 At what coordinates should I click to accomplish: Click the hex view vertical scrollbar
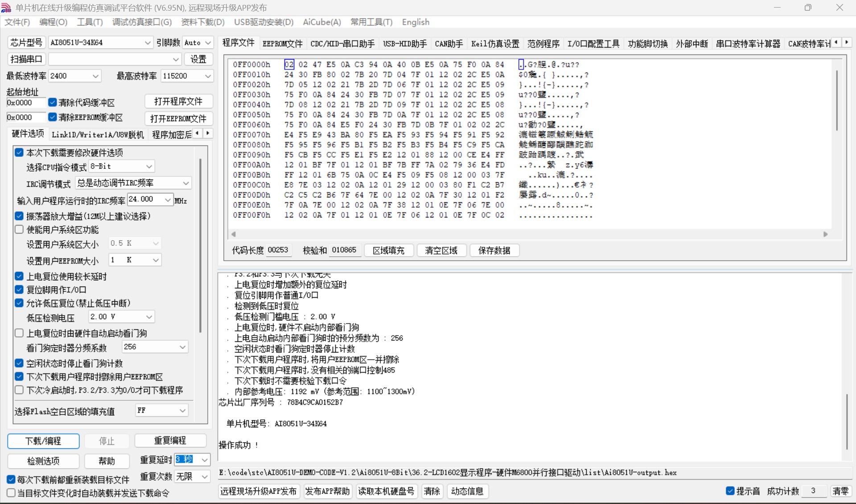click(837, 100)
